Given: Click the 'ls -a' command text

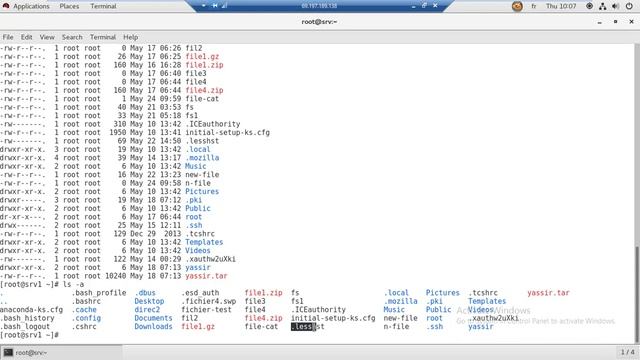Looking at the screenshot, I should pyautogui.click(x=73, y=284).
